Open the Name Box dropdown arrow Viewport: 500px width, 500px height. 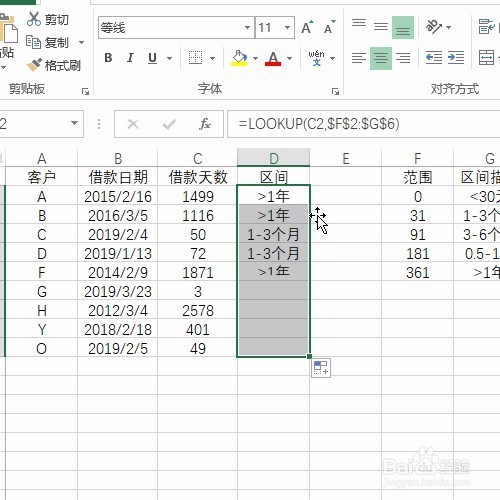[x=75, y=123]
